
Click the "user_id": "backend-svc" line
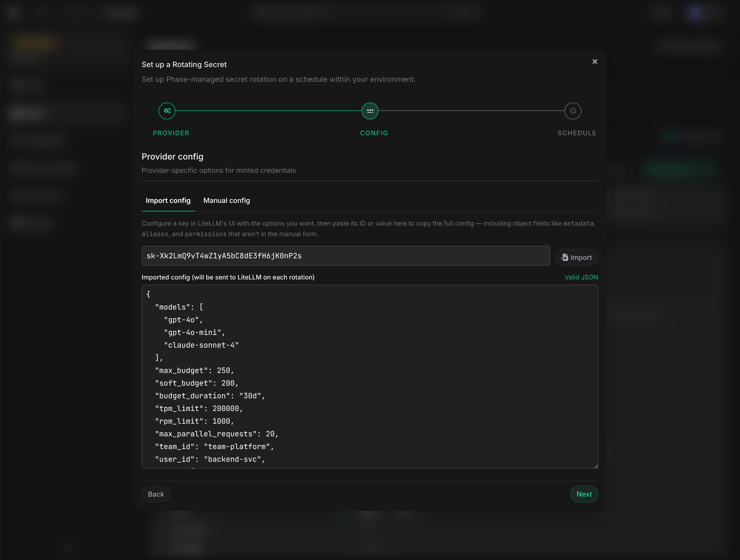(210, 459)
